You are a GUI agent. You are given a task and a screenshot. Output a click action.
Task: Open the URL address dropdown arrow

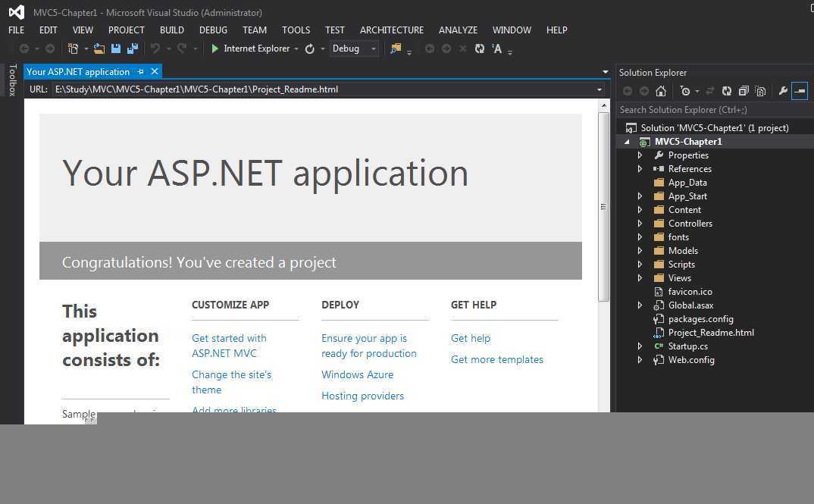click(x=600, y=89)
